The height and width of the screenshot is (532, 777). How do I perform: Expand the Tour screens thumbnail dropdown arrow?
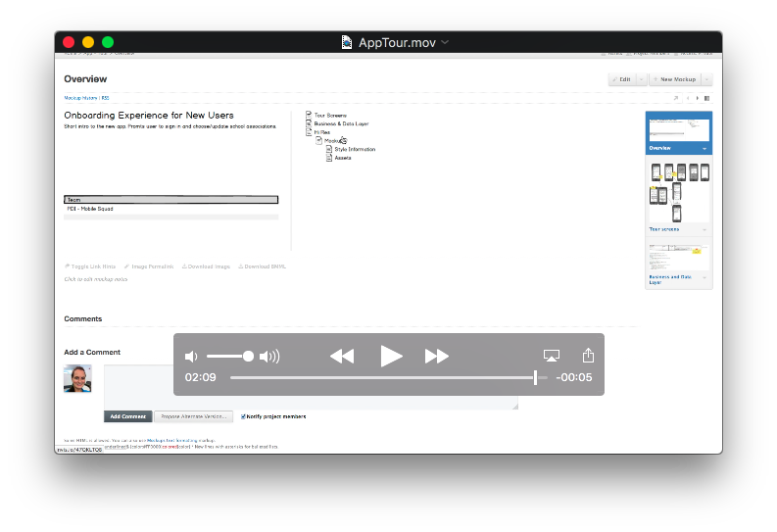(x=704, y=230)
